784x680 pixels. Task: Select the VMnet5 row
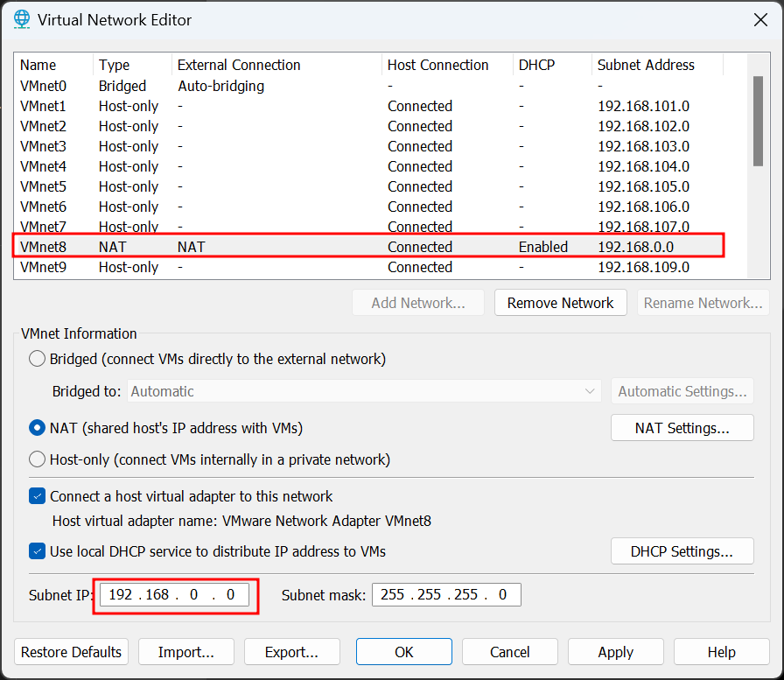pyautogui.click(x=369, y=186)
